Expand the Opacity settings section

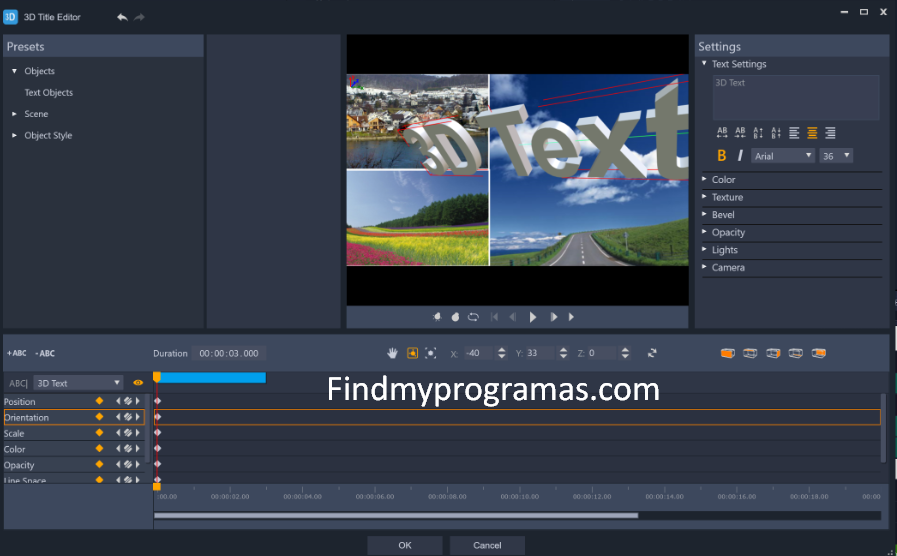click(704, 232)
